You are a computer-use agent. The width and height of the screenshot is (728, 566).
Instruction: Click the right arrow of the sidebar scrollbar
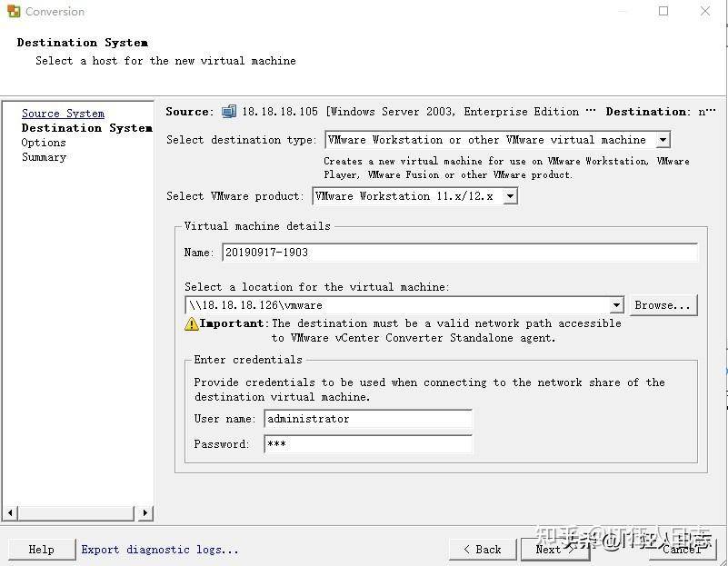coord(145,513)
